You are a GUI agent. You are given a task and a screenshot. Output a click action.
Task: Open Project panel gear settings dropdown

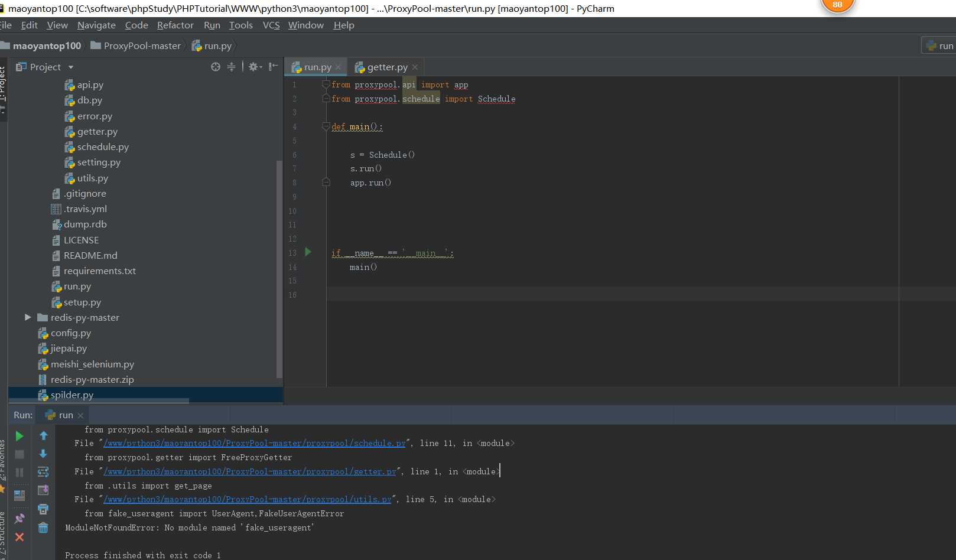pyautogui.click(x=255, y=67)
